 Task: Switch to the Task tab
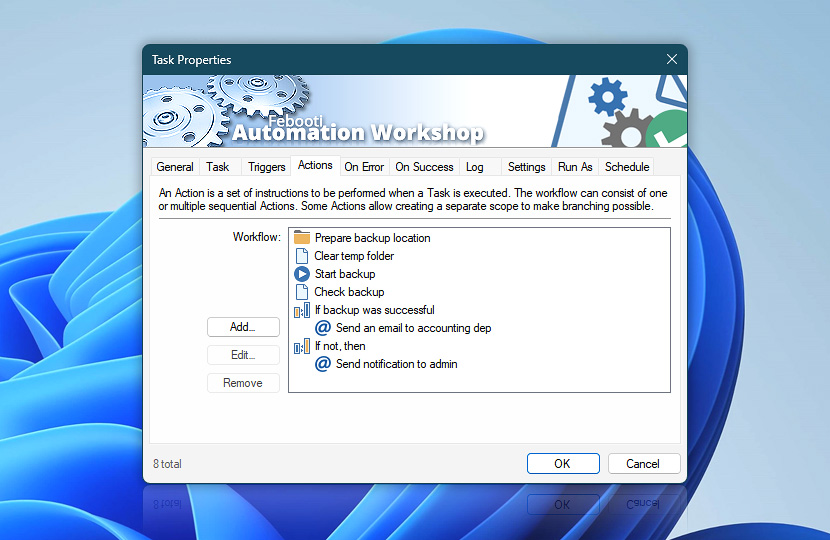tap(218, 167)
